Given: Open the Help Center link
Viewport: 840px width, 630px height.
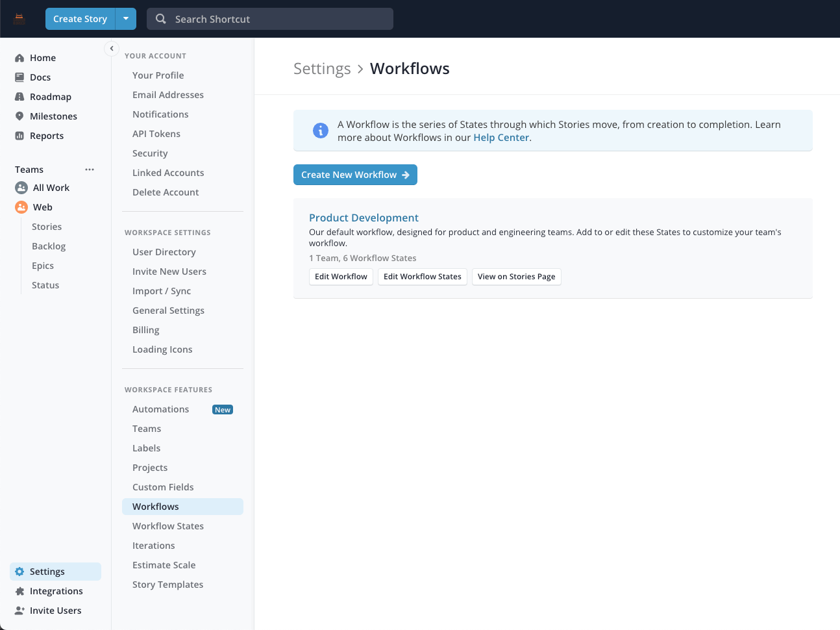Looking at the screenshot, I should coord(501,138).
